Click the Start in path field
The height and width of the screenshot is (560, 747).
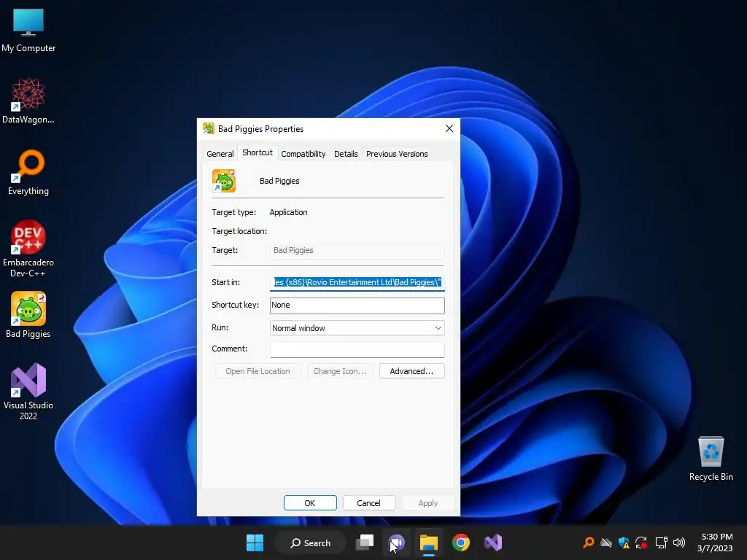point(357,282)
